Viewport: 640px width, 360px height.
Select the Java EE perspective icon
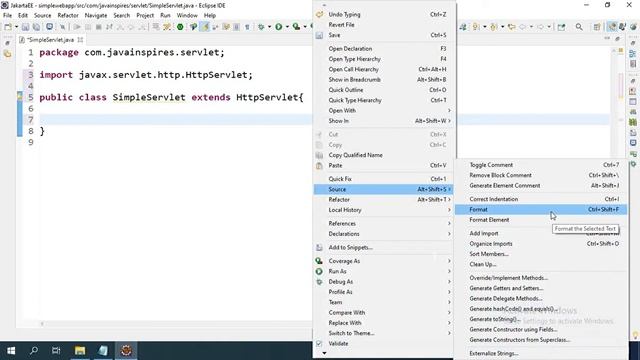pos(611,27)
